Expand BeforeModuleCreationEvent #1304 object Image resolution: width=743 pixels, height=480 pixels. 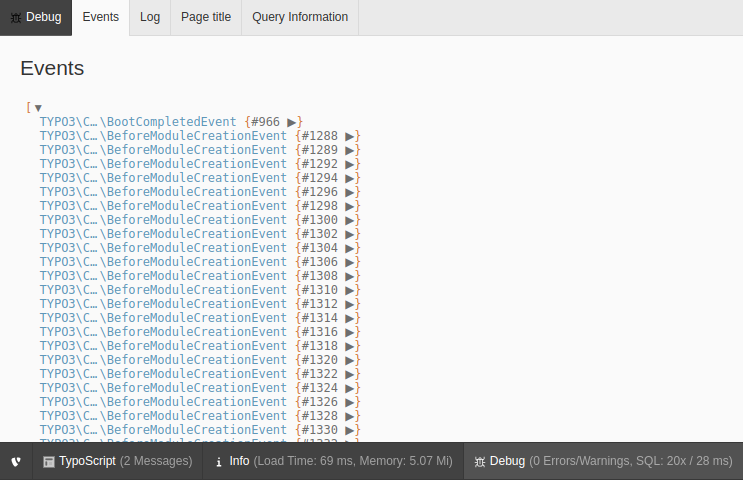tap(350, 248)
